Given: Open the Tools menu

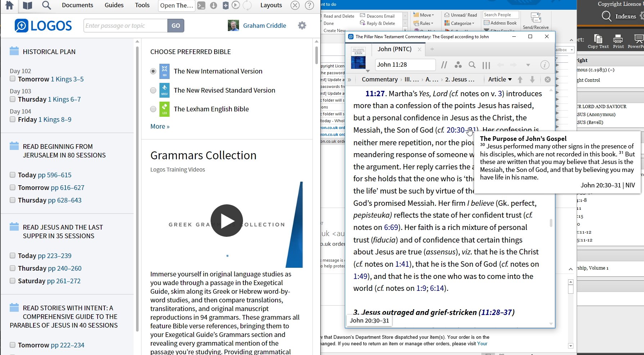Looking at the screenshot, I should [142, 5].
